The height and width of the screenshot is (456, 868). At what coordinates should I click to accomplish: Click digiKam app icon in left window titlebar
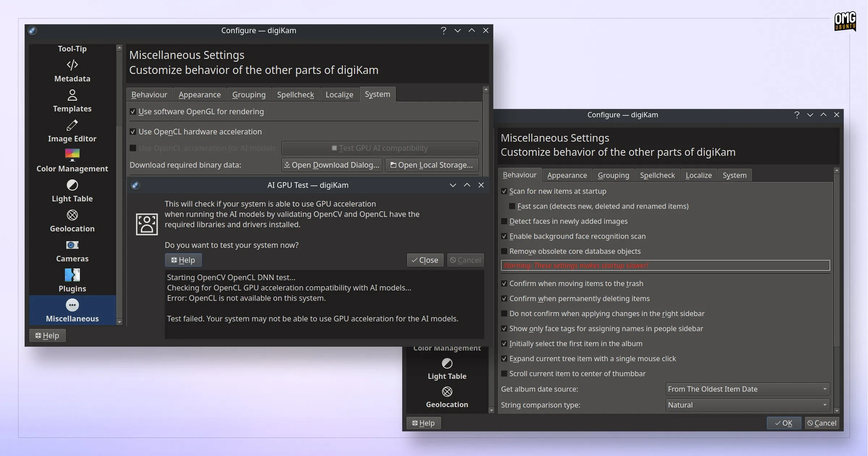32,30
